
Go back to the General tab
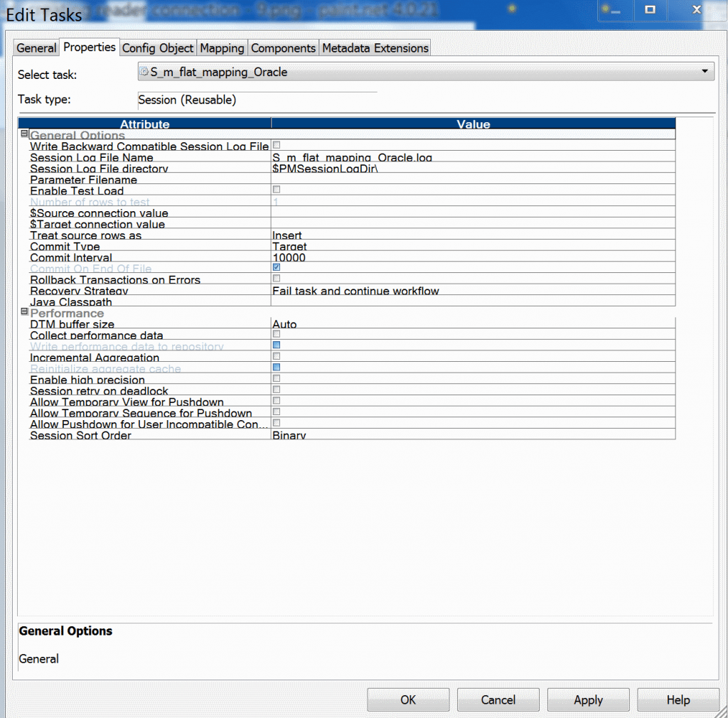pos(36,48)
